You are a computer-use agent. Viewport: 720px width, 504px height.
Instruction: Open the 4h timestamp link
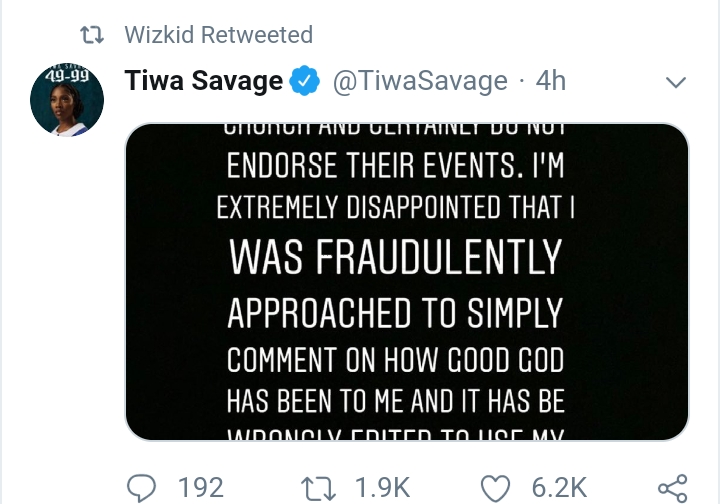[551, 82]
